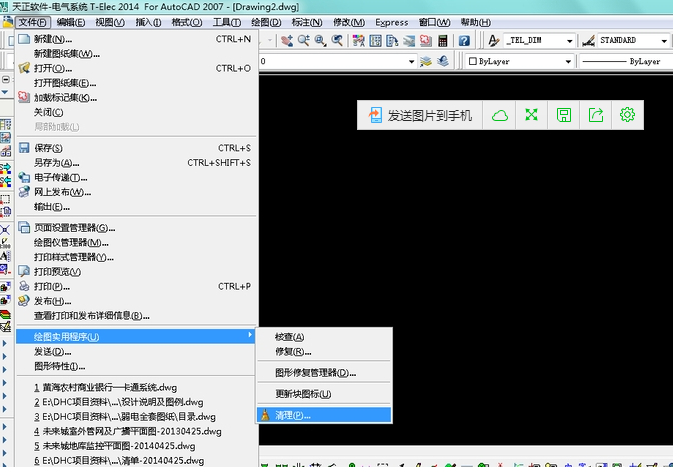The width and height of the screenshot is (673, 467).
Task: Open the 绘图实用程序(U) submenu entry
Action: 67,336
